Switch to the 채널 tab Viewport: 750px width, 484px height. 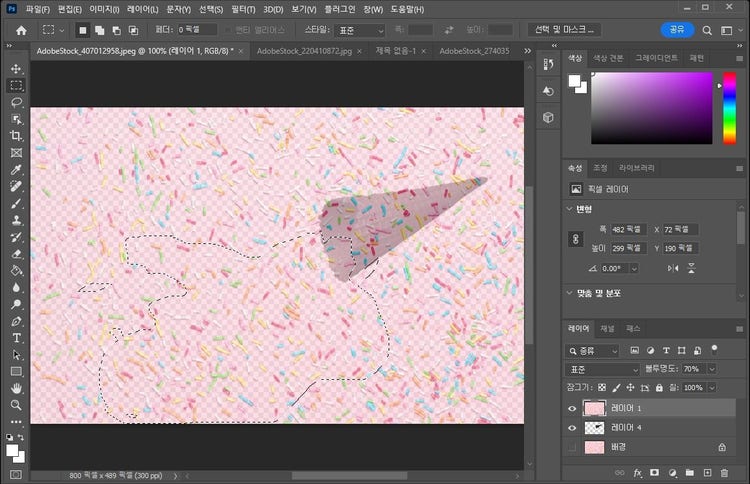(x=607, y=329)
